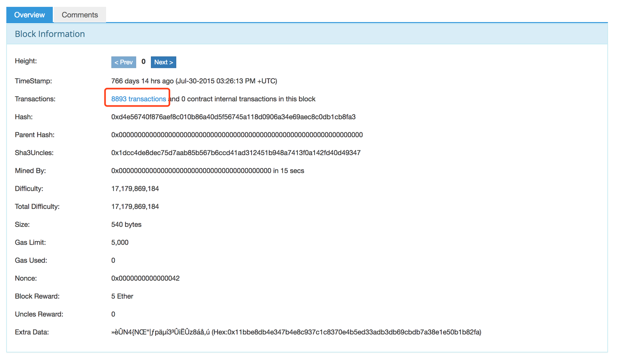Click the Hash label
This screenshot has height=364, width=619.
pyautogui.click(x=24, y=117)
